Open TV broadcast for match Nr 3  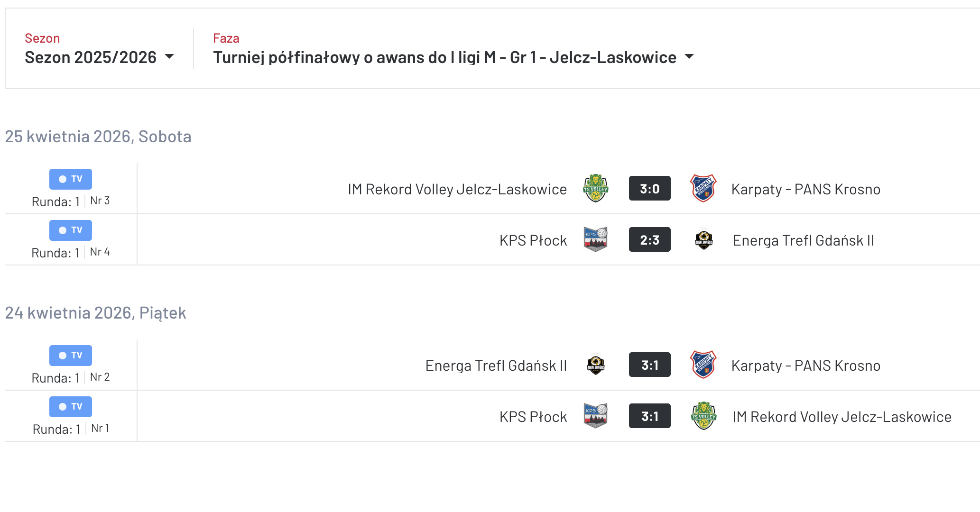click(x=71, y=179)
